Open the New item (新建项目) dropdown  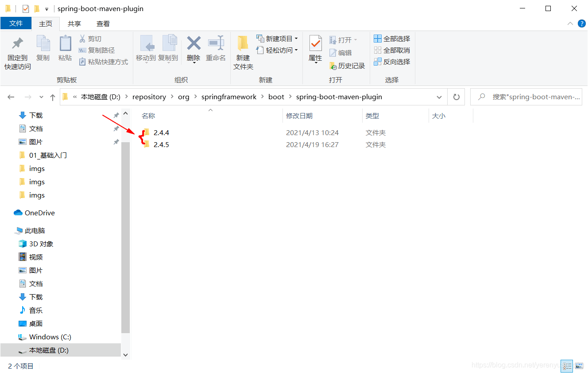tap(277, 39)
